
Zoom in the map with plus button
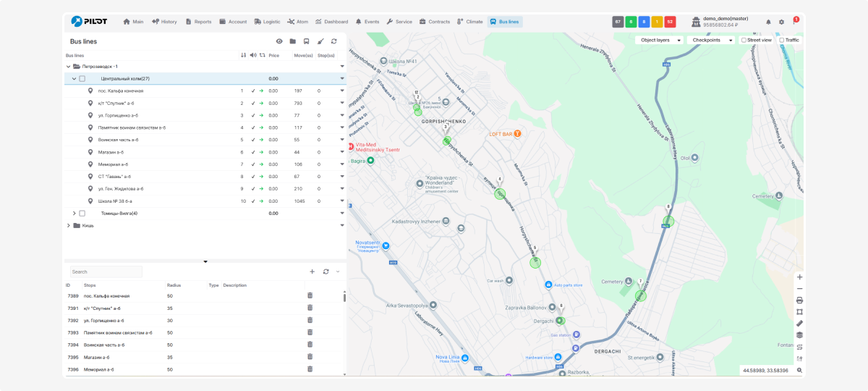pos(799,277)
